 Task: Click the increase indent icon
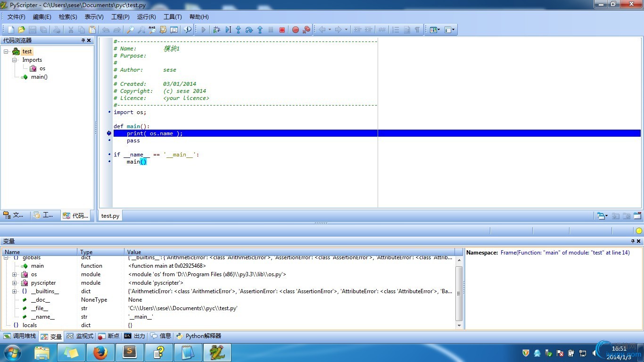[369, 30]
